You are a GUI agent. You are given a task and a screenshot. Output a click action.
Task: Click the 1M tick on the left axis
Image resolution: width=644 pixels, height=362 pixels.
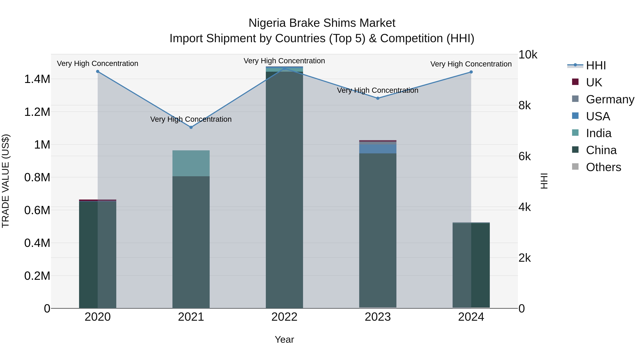42,145
